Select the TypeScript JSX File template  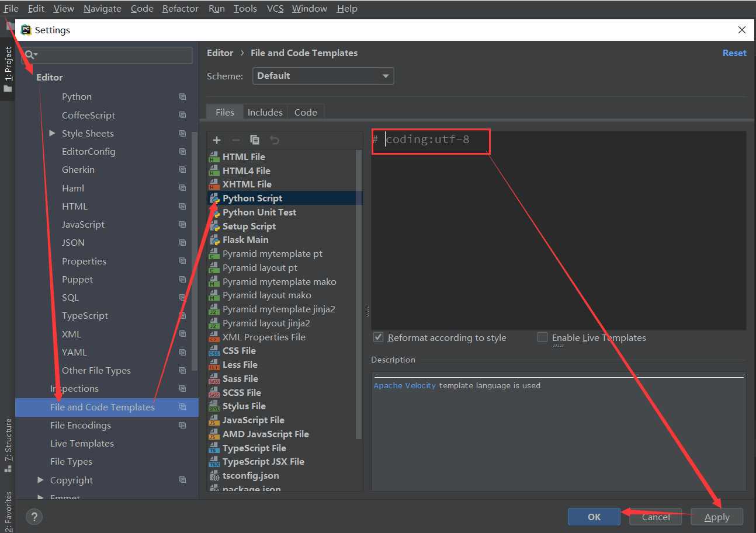point(263,462)
